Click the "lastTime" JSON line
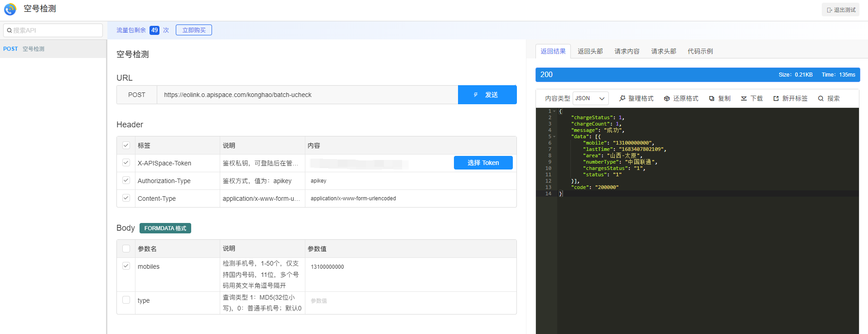 [624, 149]
